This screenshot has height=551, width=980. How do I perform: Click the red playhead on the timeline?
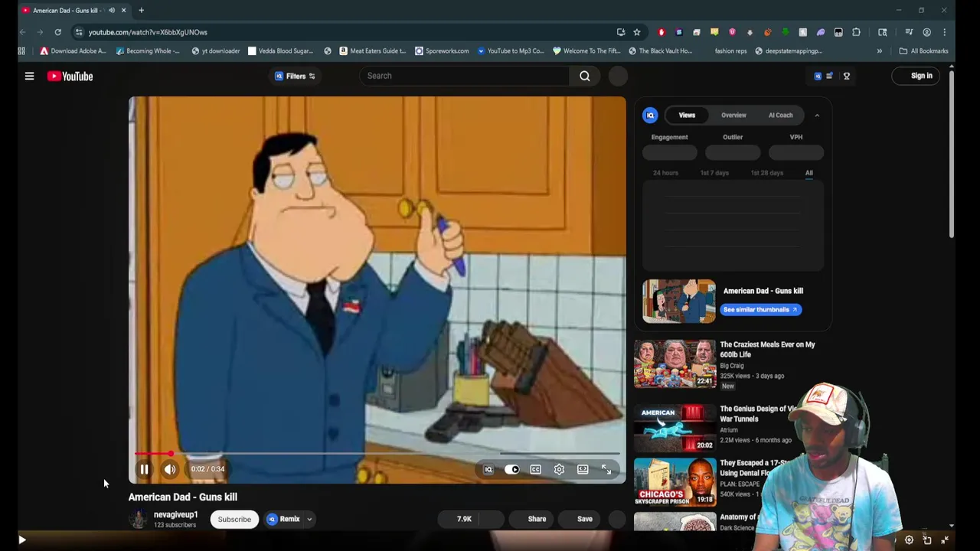pos(170,454)
